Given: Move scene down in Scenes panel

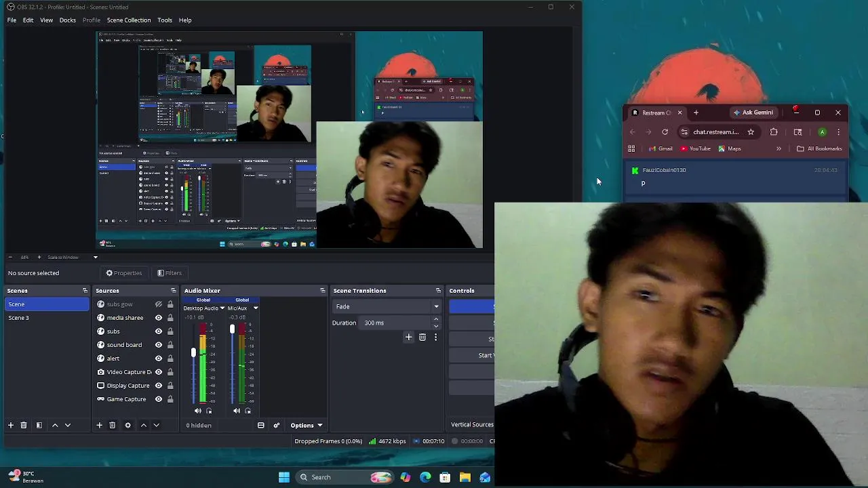Looking at the screenshot, I should (x=68, y=425).
